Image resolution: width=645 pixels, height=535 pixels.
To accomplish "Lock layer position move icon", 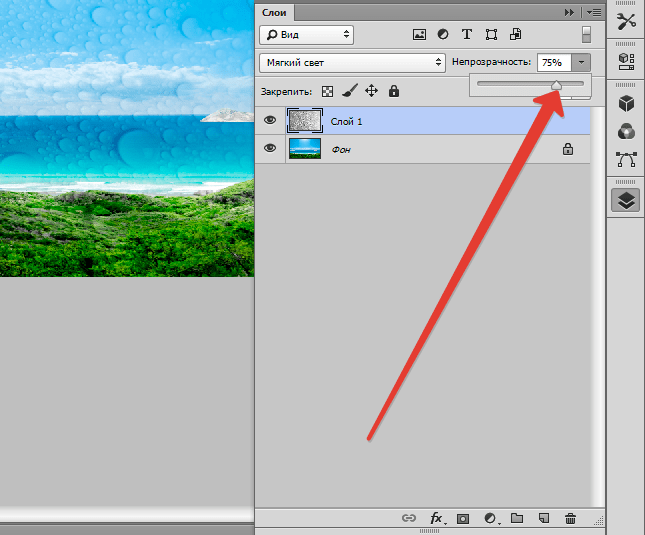I will point(371,91).
